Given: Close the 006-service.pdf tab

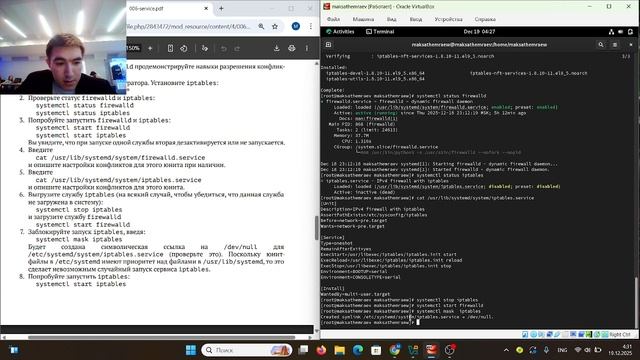Looking at the screenshot, I should [206, 8].
